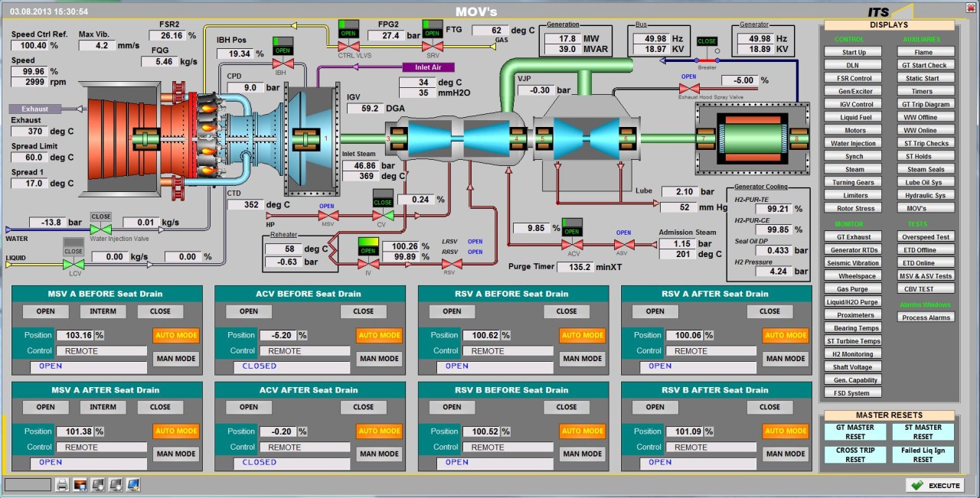
Task: Switch ACV BEFORE Seat Drain to MAN MODE
Action: click(x=379, y=359)
